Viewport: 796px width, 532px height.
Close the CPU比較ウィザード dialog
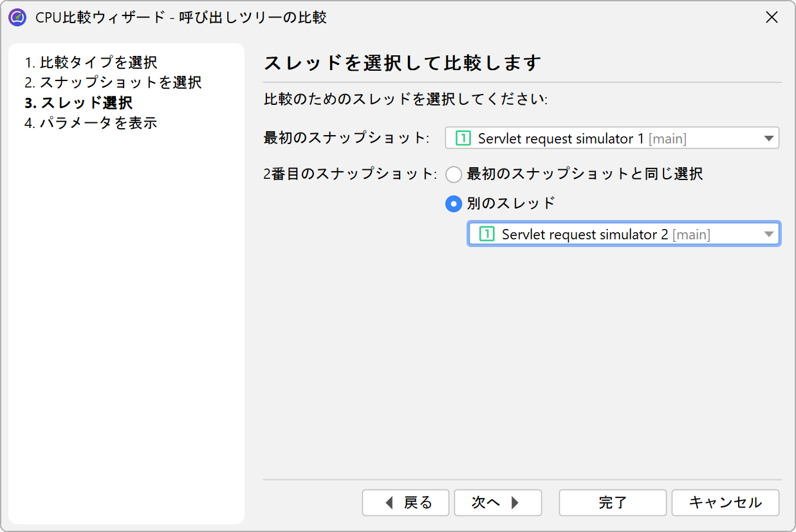pos(772,17)
